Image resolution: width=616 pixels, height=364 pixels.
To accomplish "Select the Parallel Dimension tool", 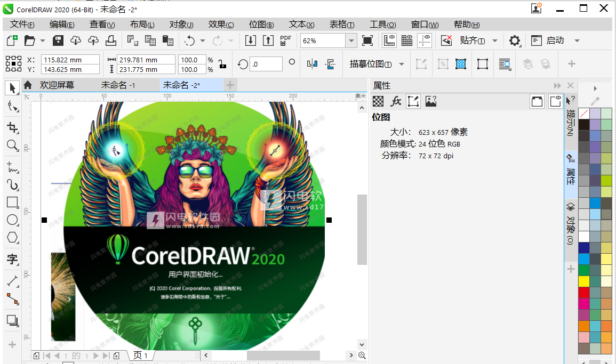I will click(x=12, y=281).
